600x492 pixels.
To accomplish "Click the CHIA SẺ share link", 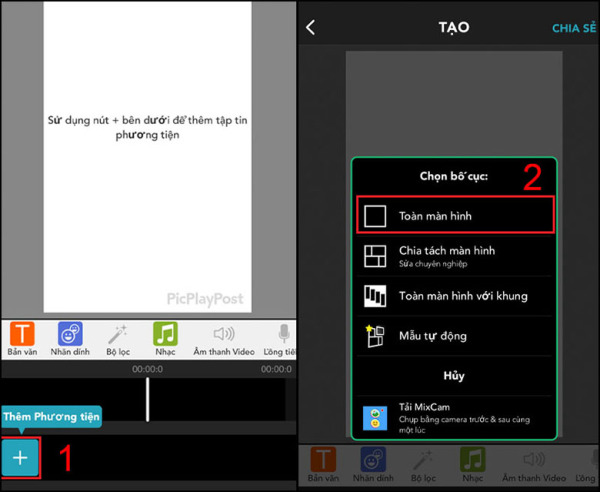I will click(x=575, y=28).
